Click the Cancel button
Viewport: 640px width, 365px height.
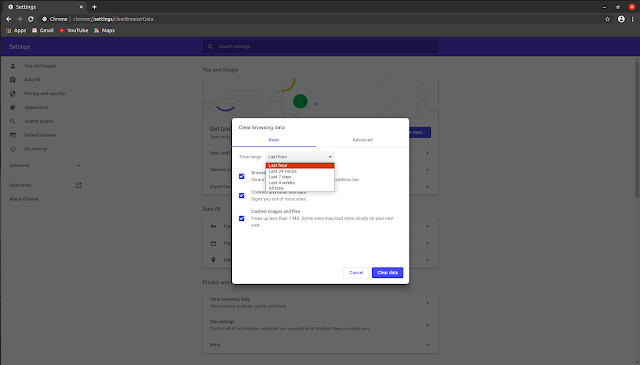point(356,272)
